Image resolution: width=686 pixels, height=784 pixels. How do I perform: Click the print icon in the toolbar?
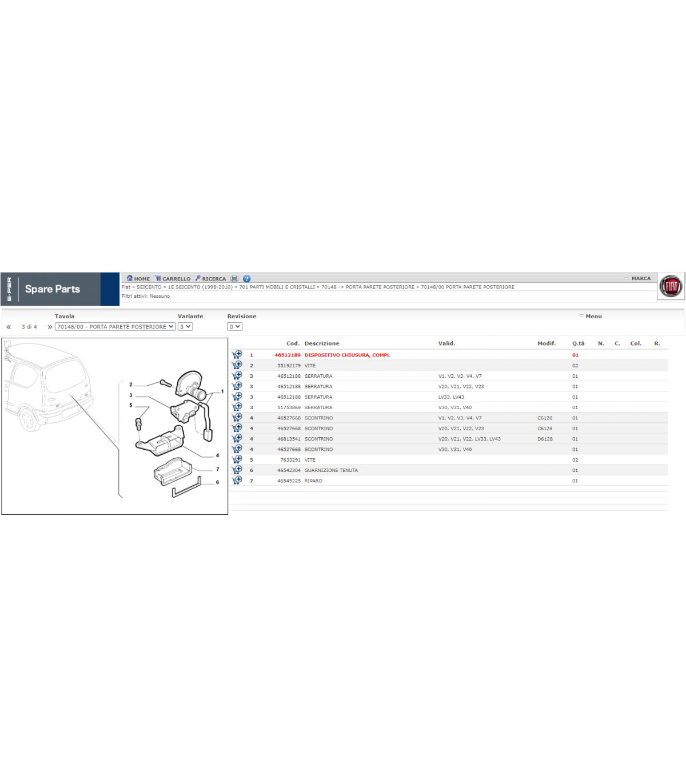(x=234, y=279)
